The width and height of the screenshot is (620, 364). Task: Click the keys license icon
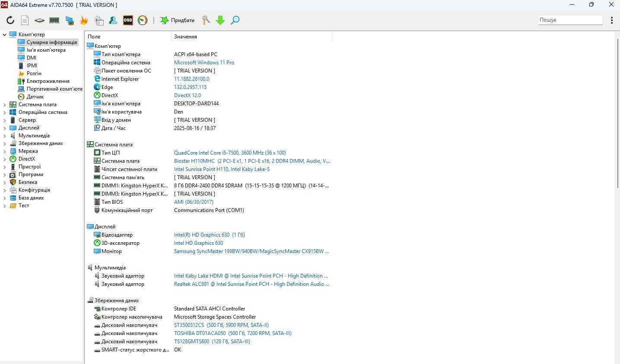pyautogui.click(x=206, y=20)
